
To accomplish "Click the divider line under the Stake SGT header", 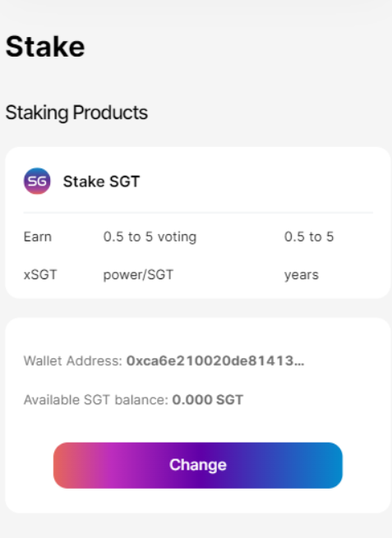I will pyautogui.click(x=198, y=213).
